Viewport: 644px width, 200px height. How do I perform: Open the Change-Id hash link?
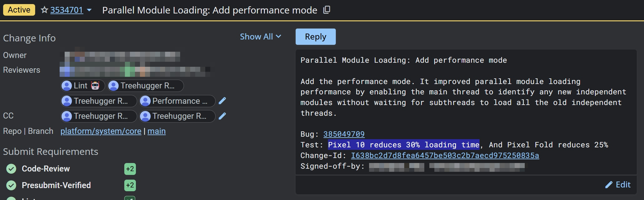click(x=445, y=155)
